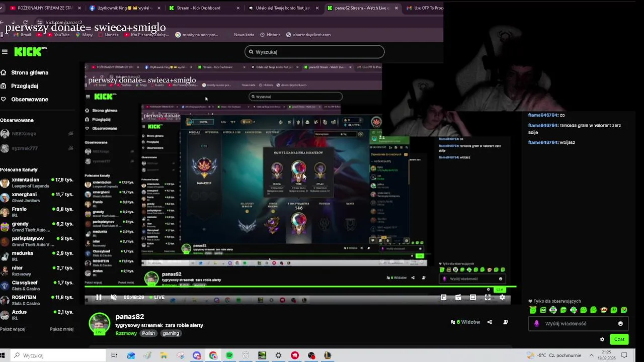Click the purple microphone icon in chat
Image resolution: width=644 pixels, height=362 pixels.
point(537,324)
